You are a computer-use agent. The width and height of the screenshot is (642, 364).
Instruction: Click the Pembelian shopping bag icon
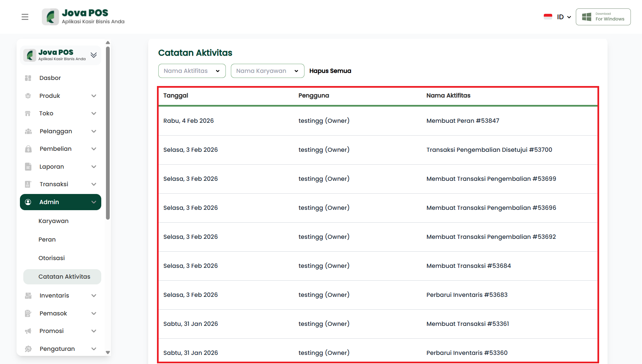pos(28,149)
